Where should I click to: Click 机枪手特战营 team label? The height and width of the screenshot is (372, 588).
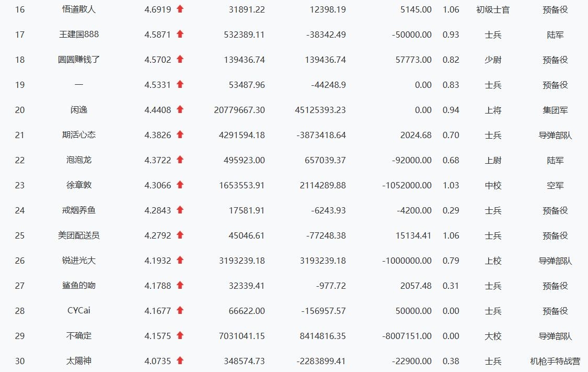(555, 361)
